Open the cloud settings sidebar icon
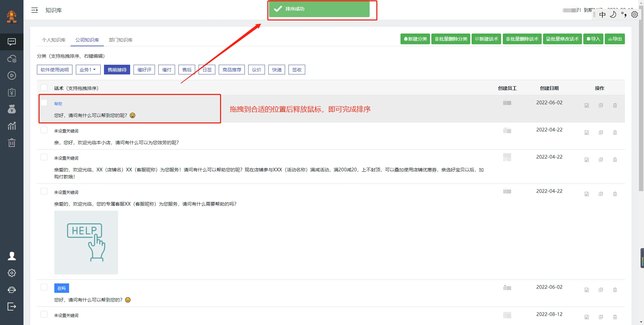The image size is (644, 325). (x=12, y=59)
